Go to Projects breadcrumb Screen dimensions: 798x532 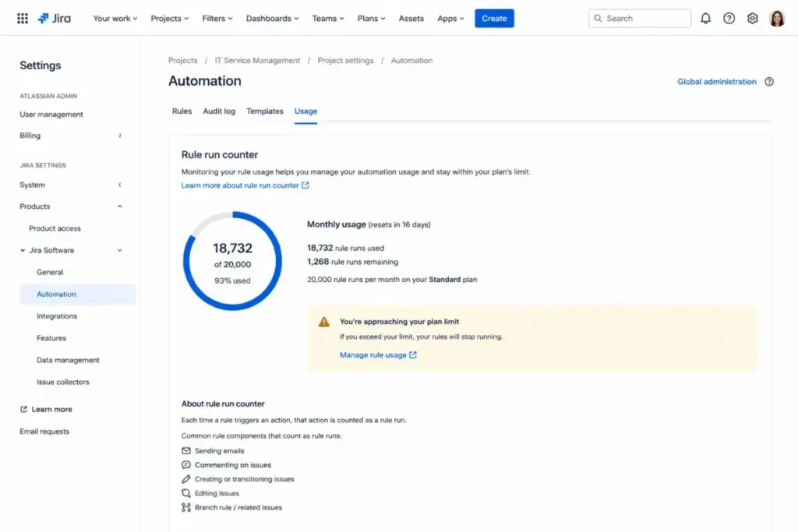pos(182,60)
